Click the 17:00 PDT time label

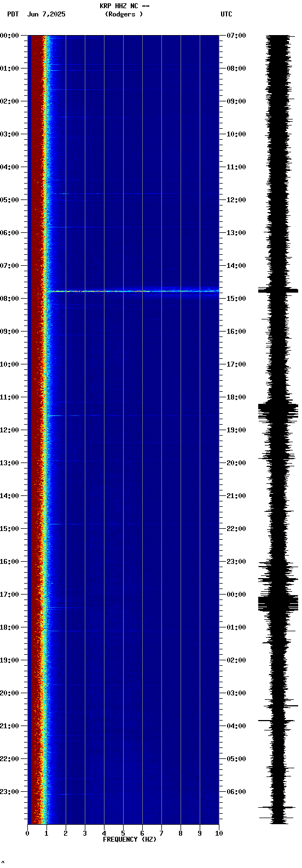coord(9,595)
